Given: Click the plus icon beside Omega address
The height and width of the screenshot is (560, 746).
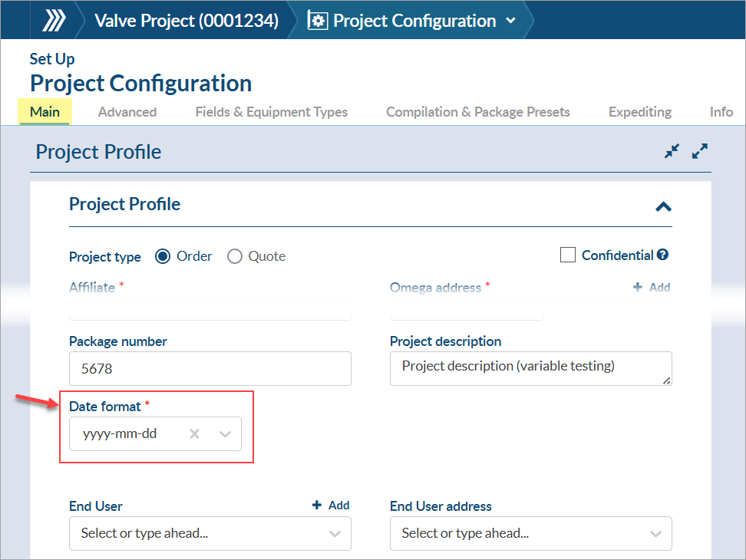Looking at the screenshot, I should click(x=638, y=287).
